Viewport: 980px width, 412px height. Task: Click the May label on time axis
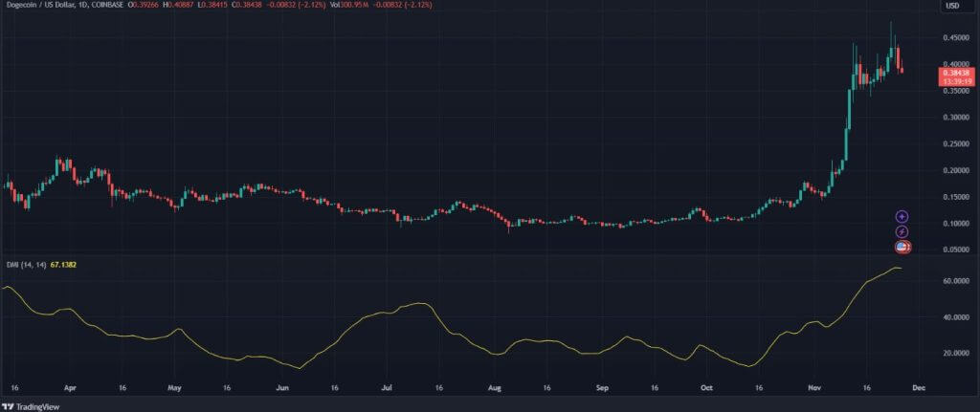tap(175, 388)
